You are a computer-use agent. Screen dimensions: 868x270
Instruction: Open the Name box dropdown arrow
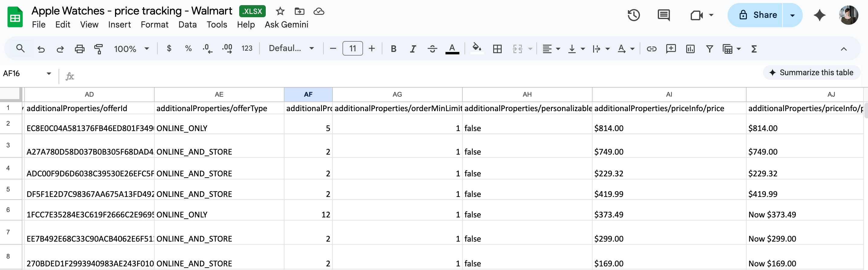point(49,73)
